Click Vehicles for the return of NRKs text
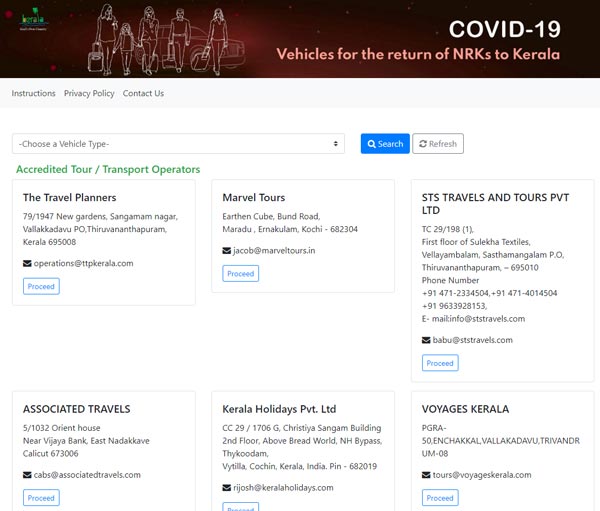 coord(418,54)
